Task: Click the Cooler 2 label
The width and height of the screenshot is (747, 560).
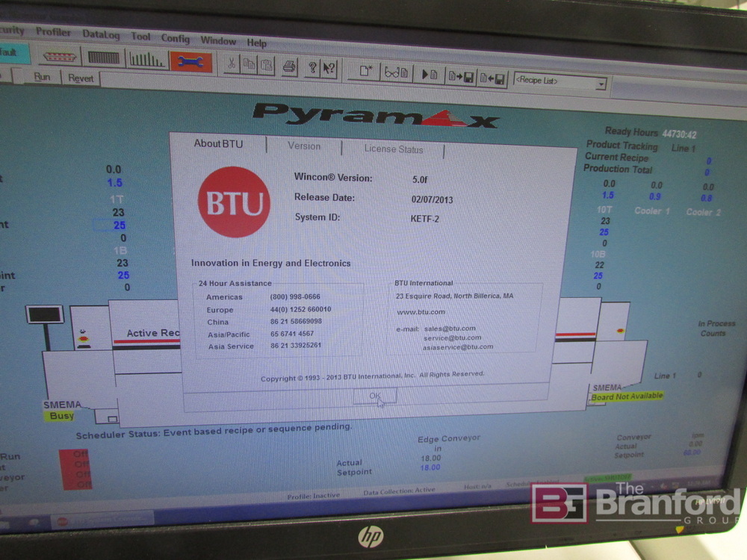Action: (703, 212)
